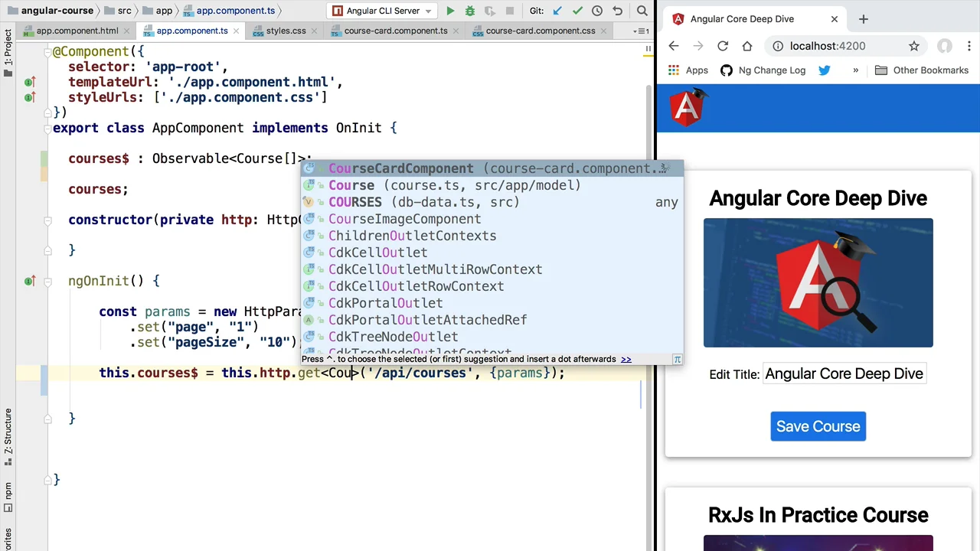This screenshot has height=551, width=980.
Task: Start debugging with the green bug icon
Action: pyautogui.click(x=470, y=11)
